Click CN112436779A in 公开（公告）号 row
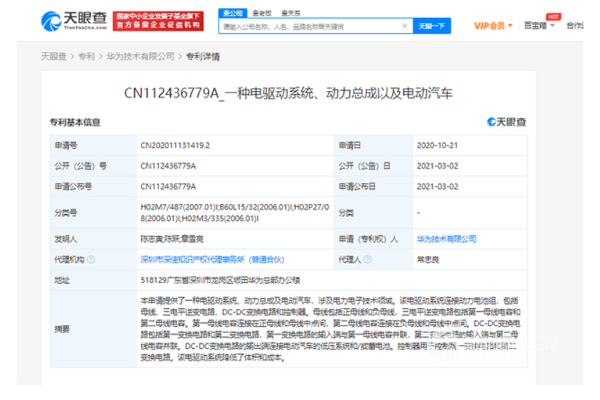Viewport: 600px width, 400px height. click(168, 166)
